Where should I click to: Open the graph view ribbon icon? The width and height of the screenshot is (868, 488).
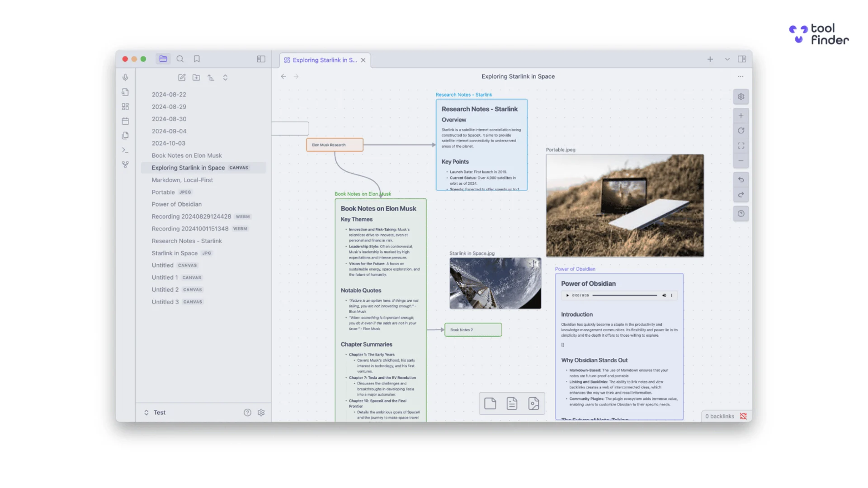tap(125, 165)
